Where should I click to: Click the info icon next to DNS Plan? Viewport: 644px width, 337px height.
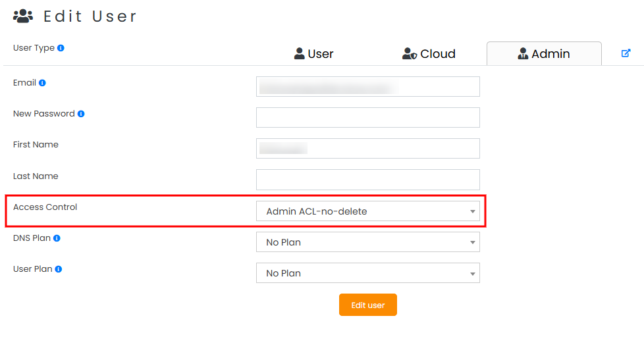57,238
